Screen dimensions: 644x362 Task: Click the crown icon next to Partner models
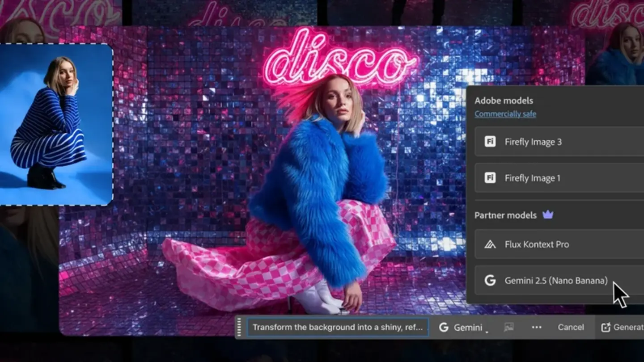pyautogui.click(x=548, y=215)
